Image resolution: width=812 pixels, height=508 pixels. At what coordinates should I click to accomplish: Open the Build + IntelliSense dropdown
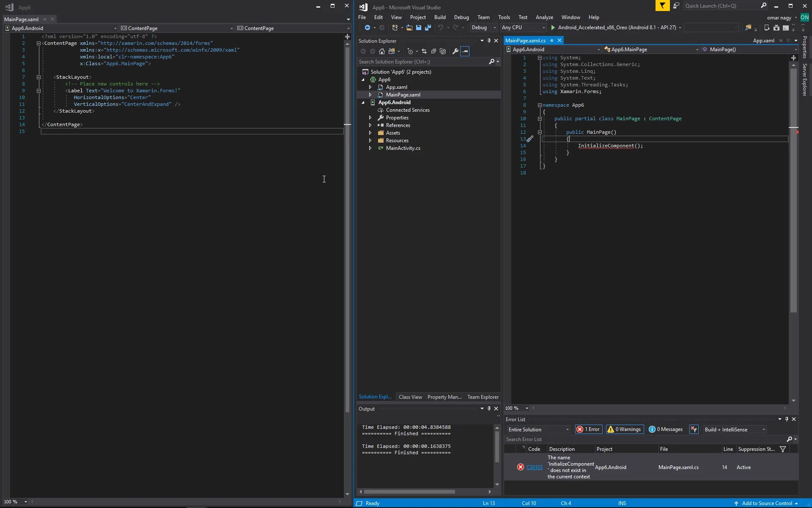tap(735, 429)
